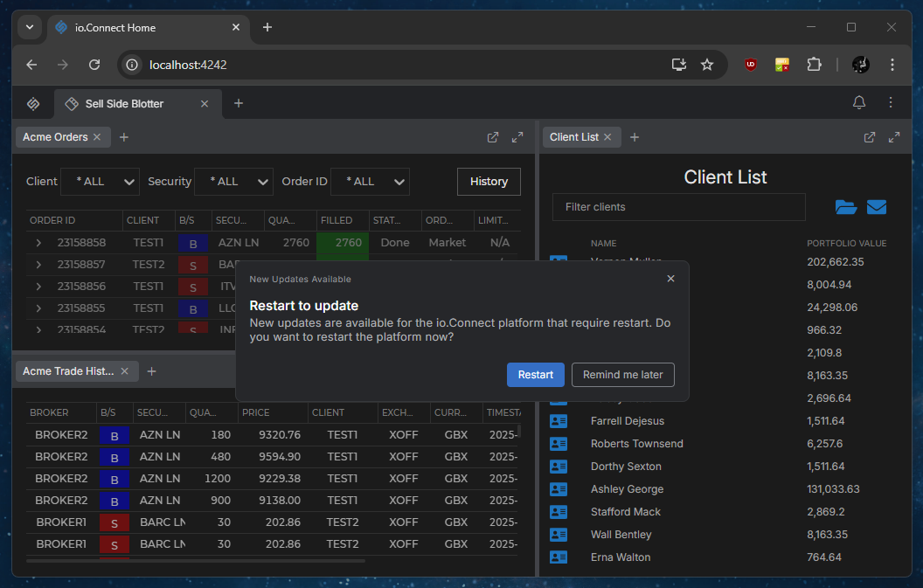Click the Restart button
Image resolution: width=923 pixels, height=588 pixels.
click(536, 375)
